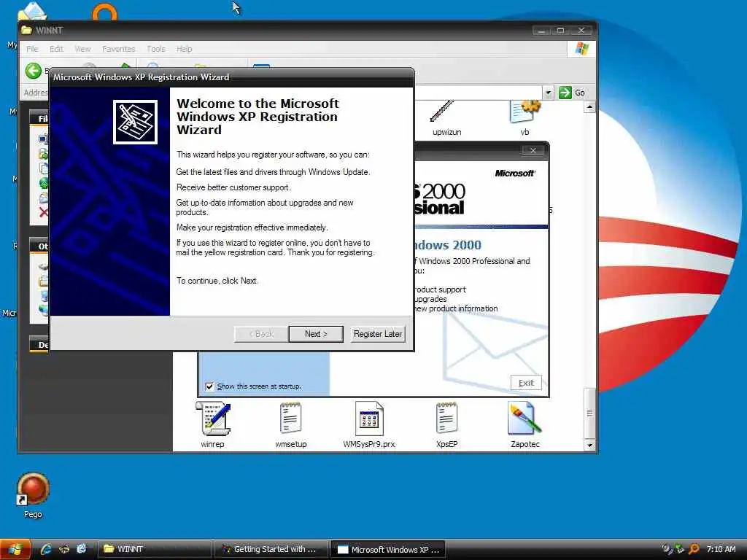The height and width of the screenshot is (560, 747).
Task: Open the Favorites menu in WINNT window
Action: (x=119, y=49)
